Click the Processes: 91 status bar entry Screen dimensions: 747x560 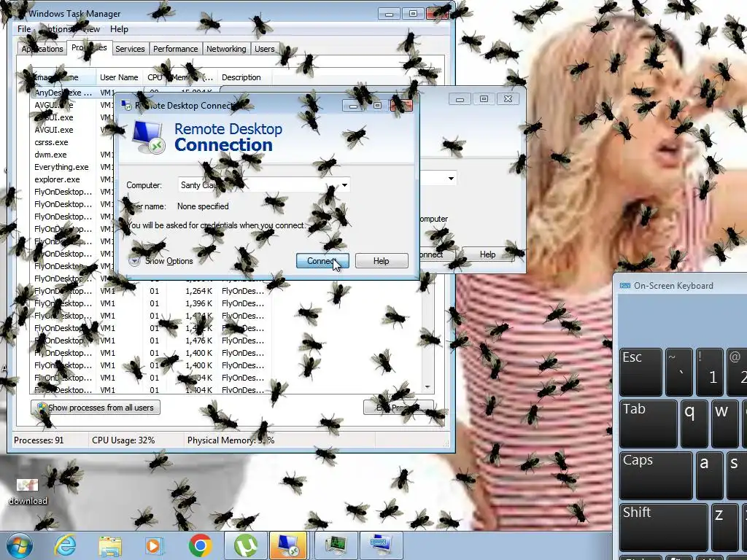coord(39,440)
